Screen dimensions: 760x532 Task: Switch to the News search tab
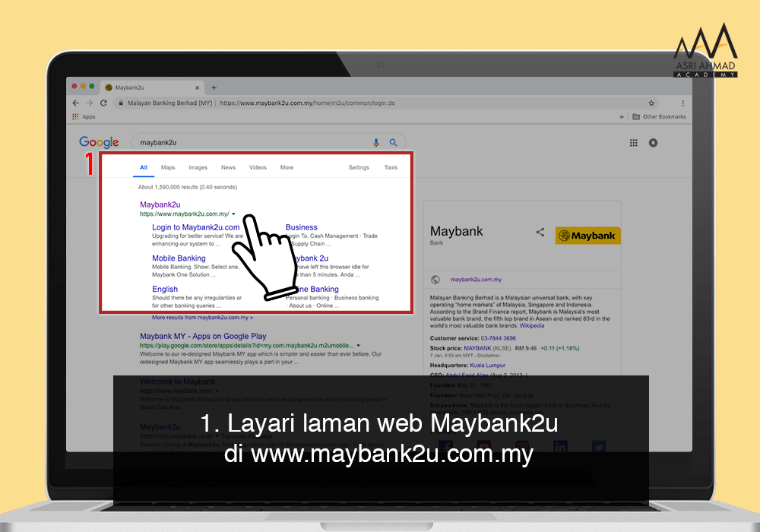point(228,167)
